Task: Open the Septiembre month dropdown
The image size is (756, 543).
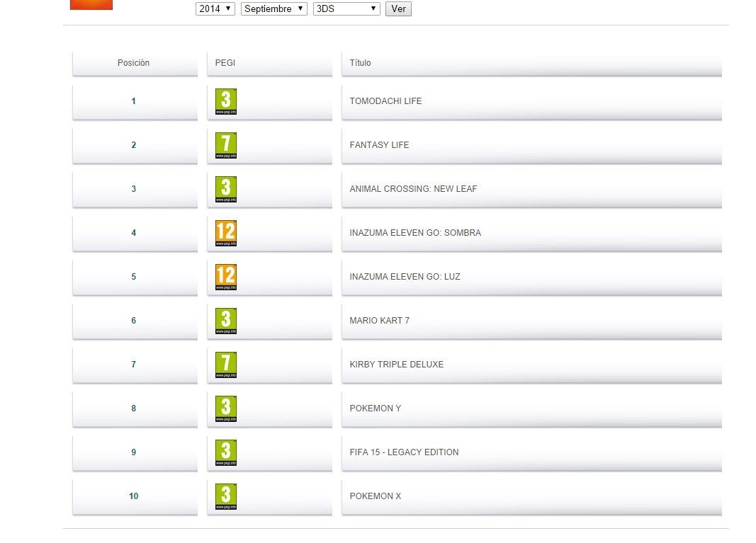Action: [274, 9]
